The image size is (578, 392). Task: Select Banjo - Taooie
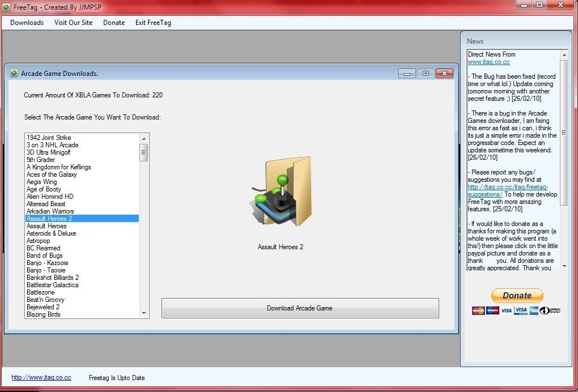(x=82, y=270)
